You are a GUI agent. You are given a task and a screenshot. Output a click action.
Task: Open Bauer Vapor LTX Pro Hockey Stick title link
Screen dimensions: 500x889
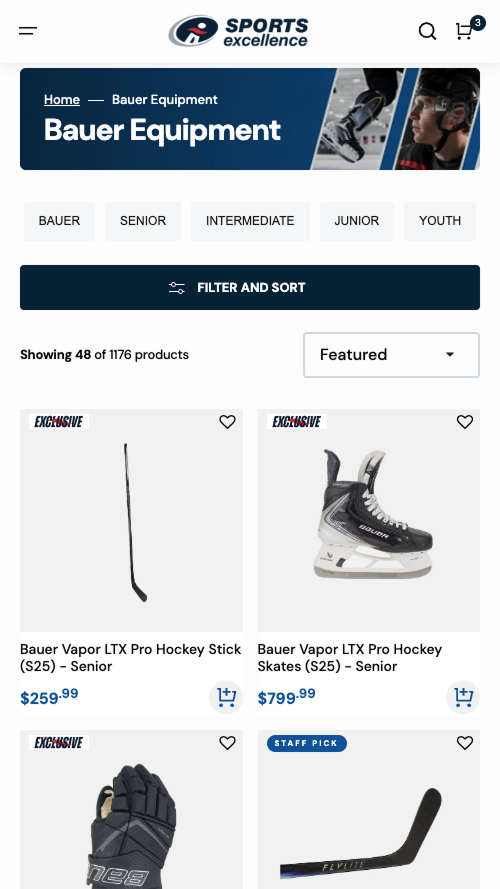(x=131, y=658)
